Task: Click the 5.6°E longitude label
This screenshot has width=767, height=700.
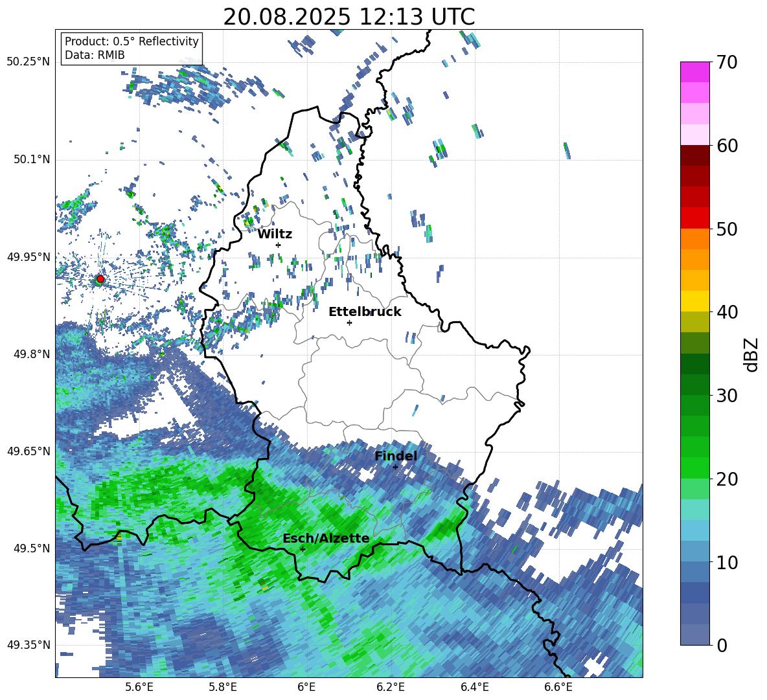Action: [139, 687]
